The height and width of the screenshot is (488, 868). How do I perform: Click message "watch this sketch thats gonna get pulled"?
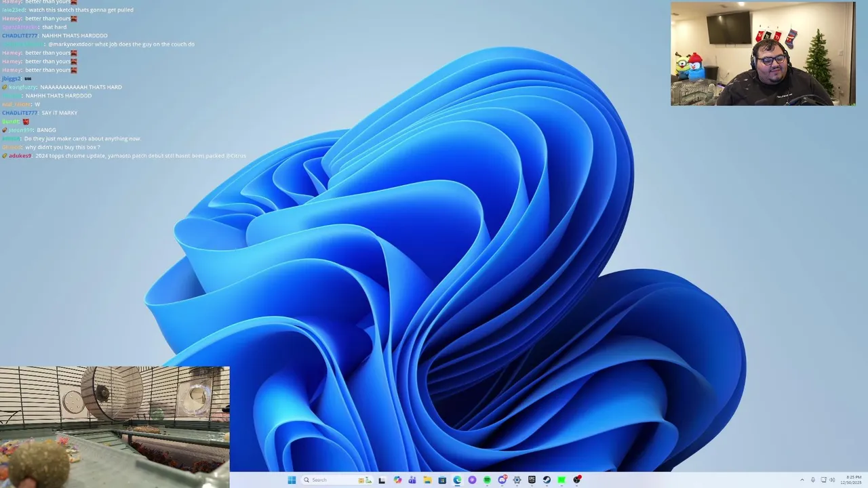81,10
